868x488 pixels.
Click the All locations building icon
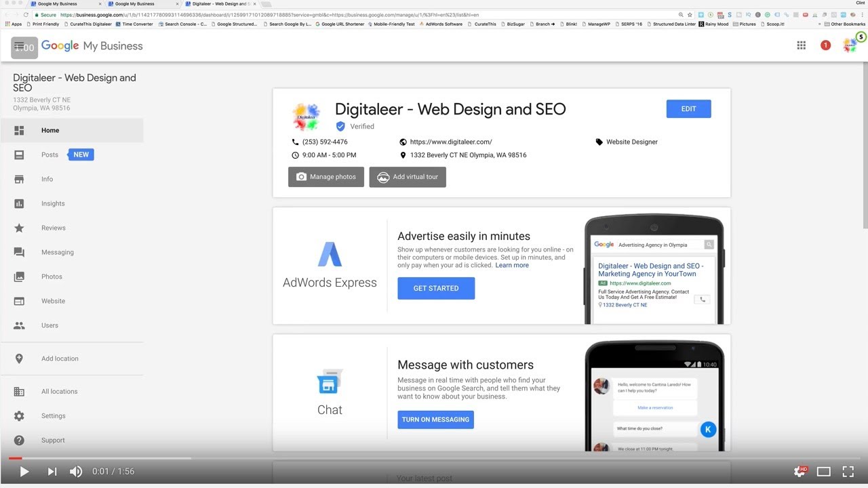tap(19, 391)
